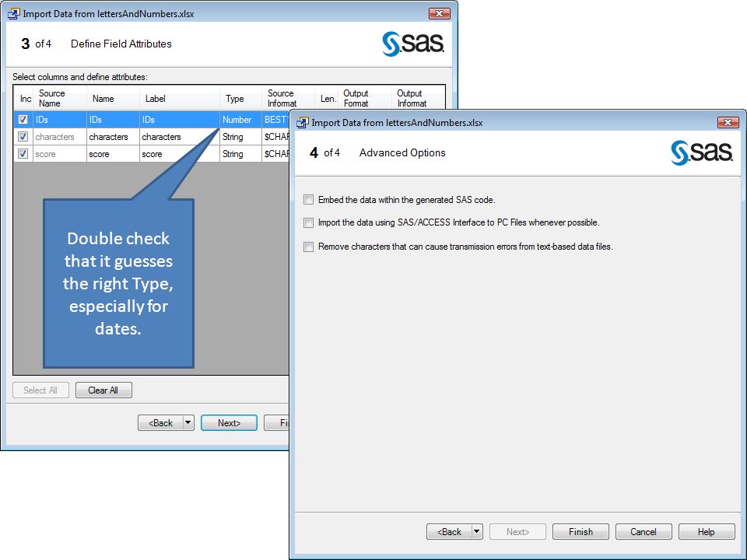Click the partially hidden Finish button in the step 3 window
Viewport: 747px width, 560px height.
click(277, 422)
